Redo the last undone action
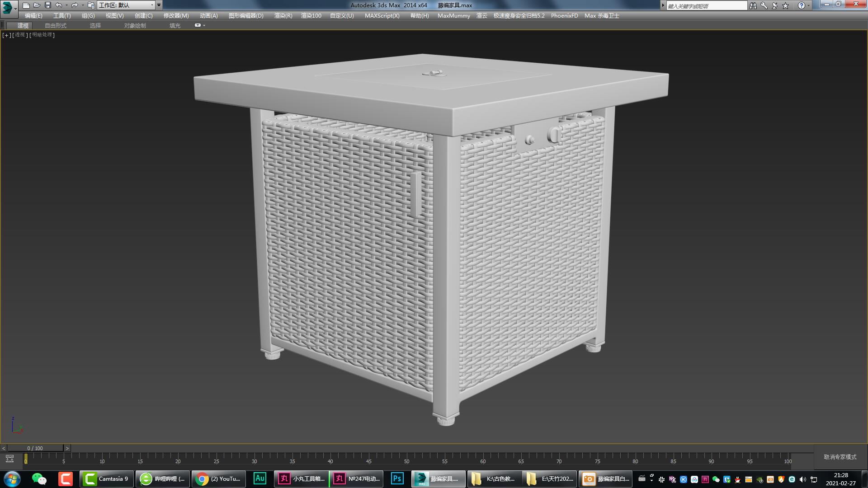Image resolution: width=868 pixels, height=488 pixels. coord(75,5)
